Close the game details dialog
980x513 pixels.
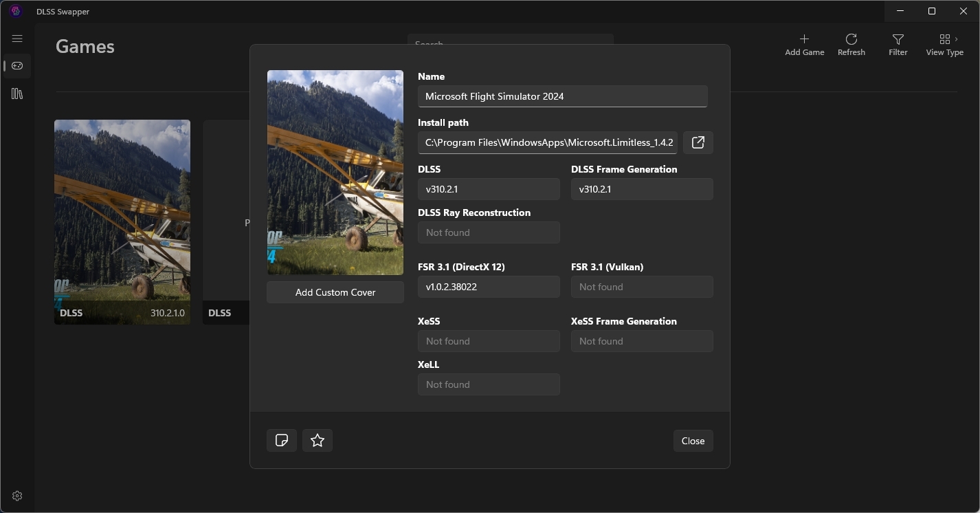coord(693,441)
